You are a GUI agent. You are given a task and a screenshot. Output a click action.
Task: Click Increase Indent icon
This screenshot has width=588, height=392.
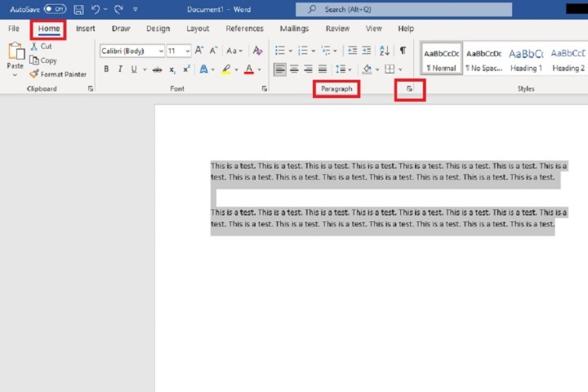pyautogui.click(x=367, y=51)
